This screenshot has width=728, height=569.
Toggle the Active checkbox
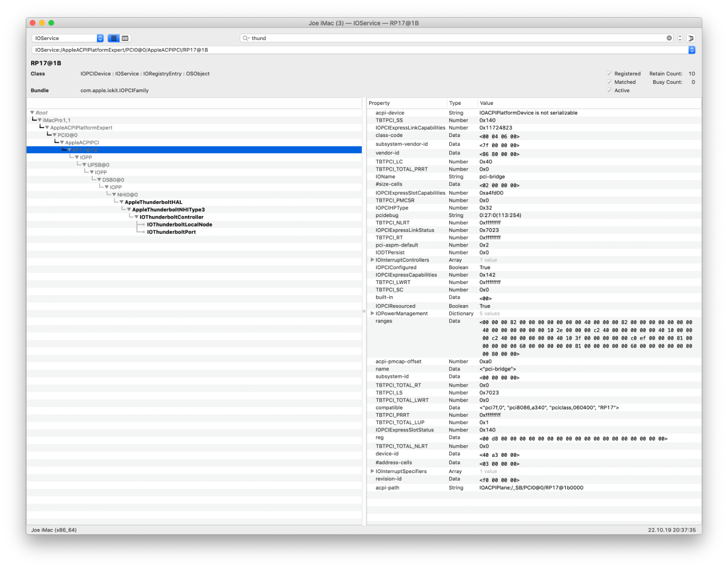click(x=609, y=91)
